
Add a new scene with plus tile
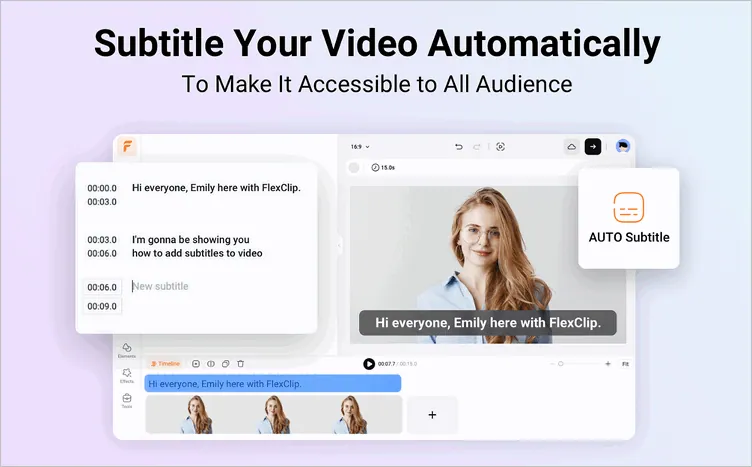pos(432,415)
